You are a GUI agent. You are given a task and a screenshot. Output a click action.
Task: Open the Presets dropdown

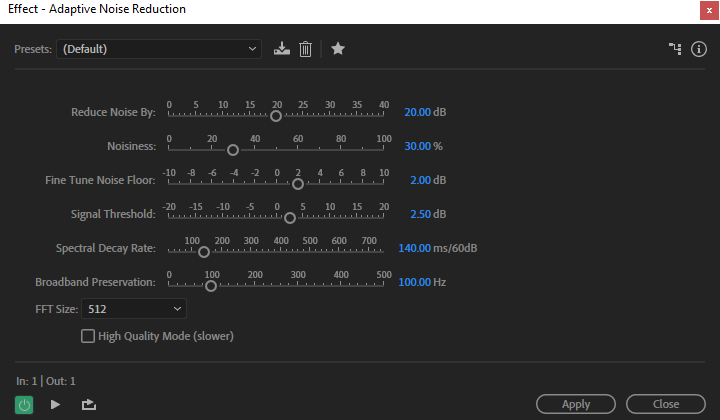coord(158,48)
